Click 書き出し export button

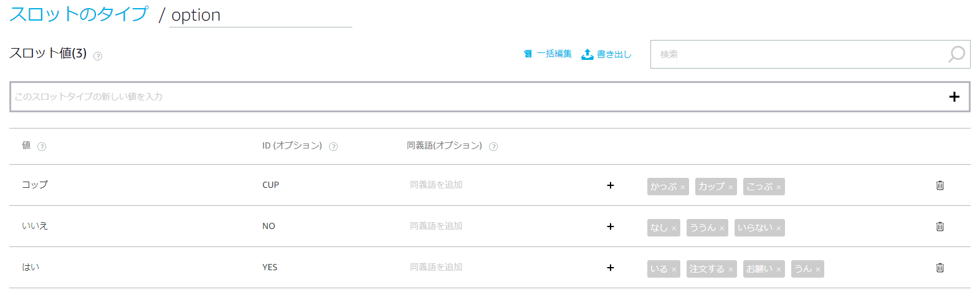[x=606, y=54]
